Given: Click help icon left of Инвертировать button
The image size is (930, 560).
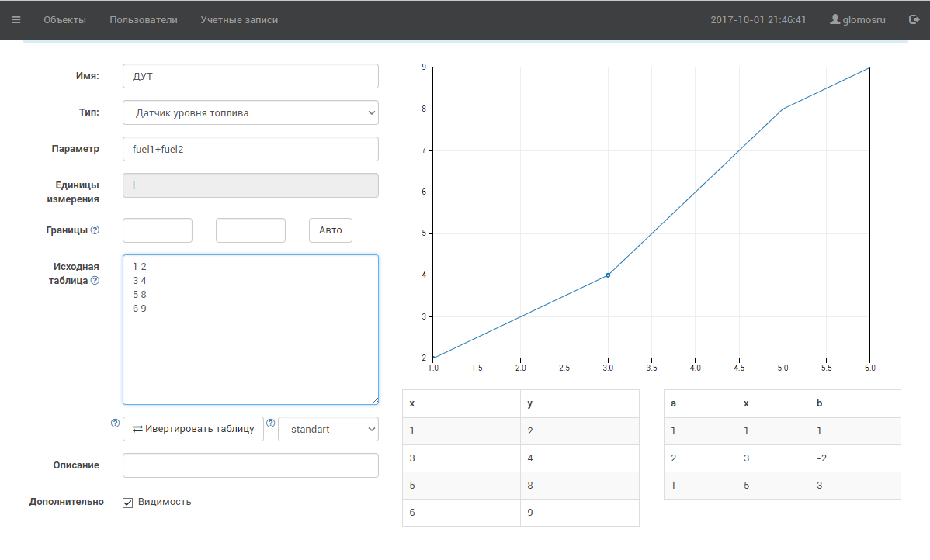Looking at the screenshot, I should tap(115, 423).
